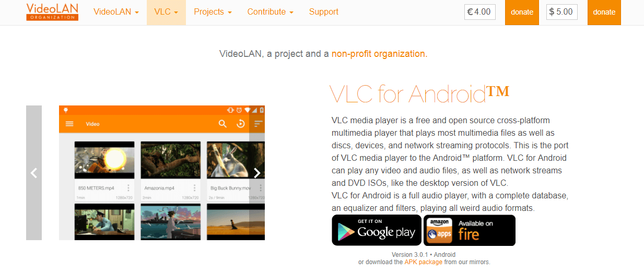
Task: Open the non-profit organization link
Action: [x=379, y=53]
